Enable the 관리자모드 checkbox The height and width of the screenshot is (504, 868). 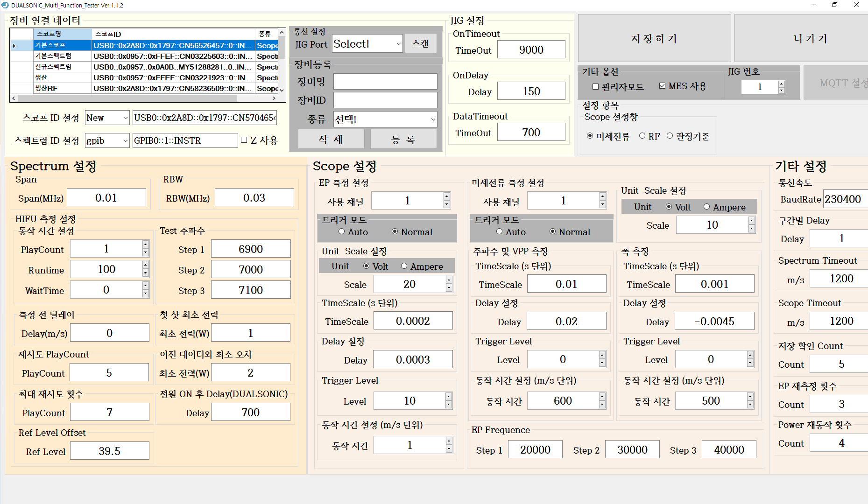pos(595,86)
